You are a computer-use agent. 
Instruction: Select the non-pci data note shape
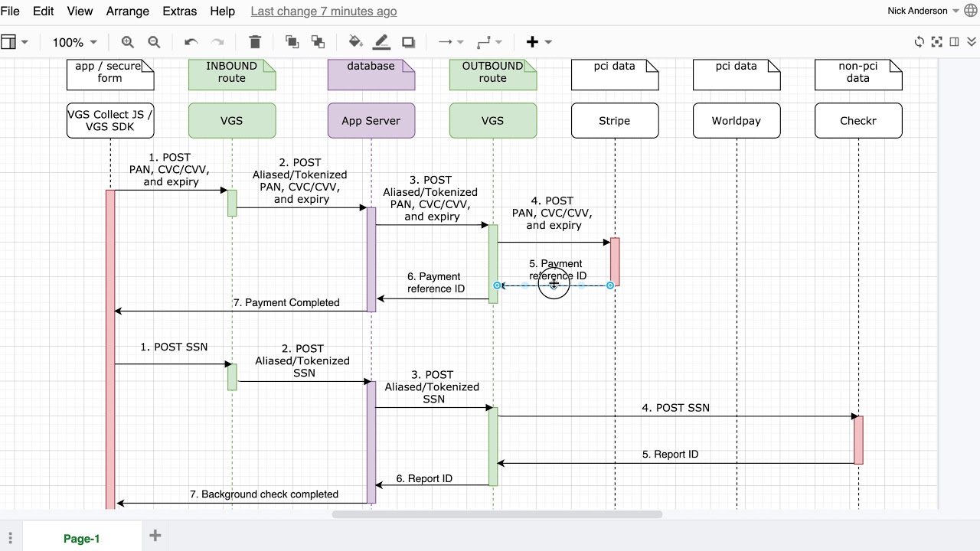pyautogui.click(x=858, y=74)
